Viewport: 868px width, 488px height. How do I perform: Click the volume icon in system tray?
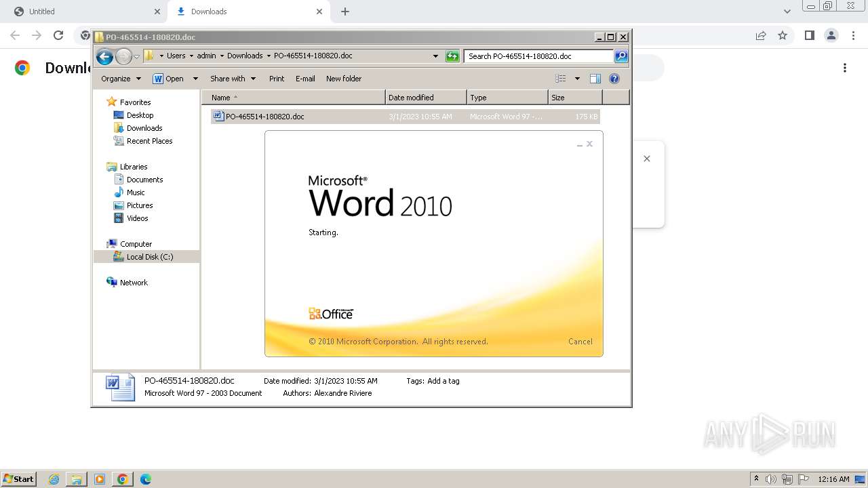point(771,479)
